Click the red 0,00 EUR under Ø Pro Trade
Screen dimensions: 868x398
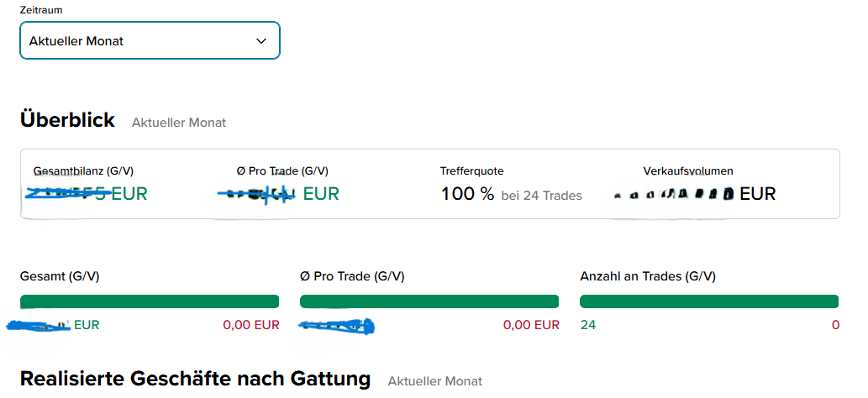tap(530, 325)
